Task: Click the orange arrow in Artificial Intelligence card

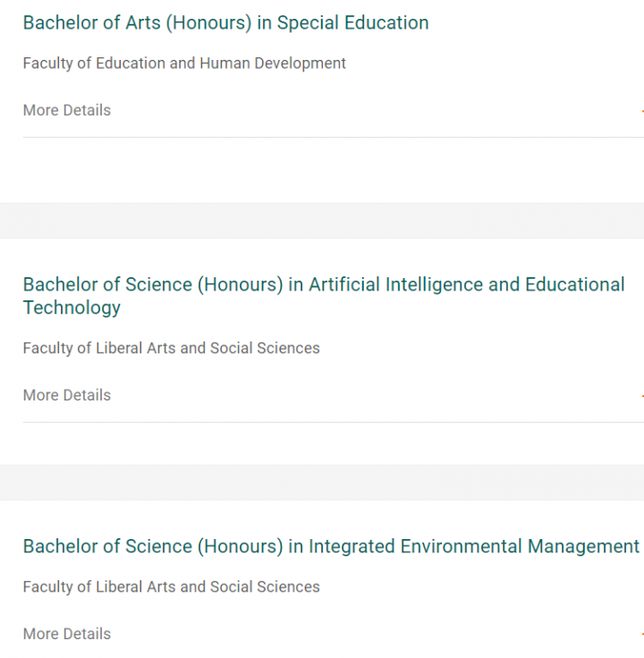Action: (x=641, y=395)
